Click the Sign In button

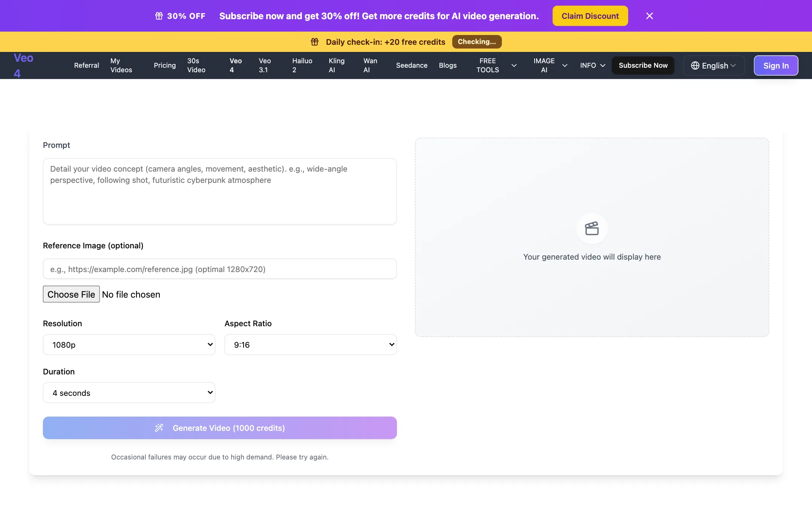point(776,65)
